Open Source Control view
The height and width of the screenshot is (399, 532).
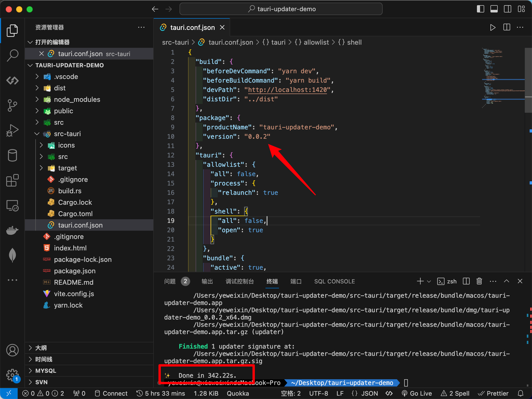[x=12, y=105]
